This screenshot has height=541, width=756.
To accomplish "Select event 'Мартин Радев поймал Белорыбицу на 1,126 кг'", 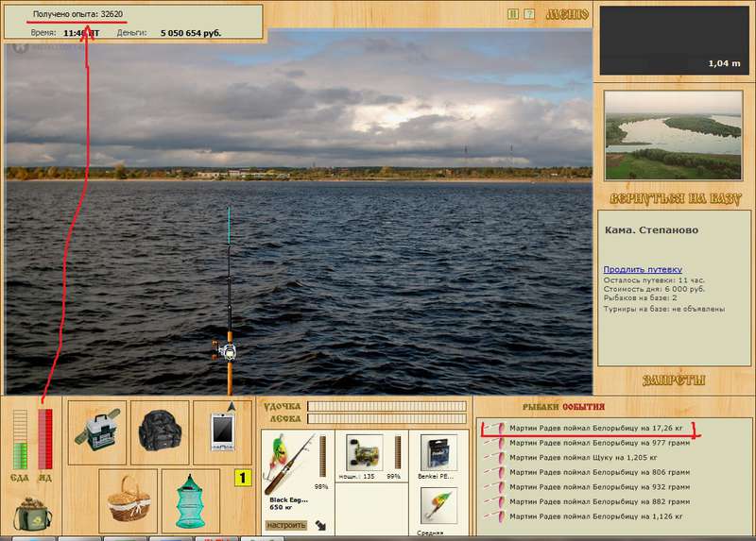I will [x=596, y=516].
